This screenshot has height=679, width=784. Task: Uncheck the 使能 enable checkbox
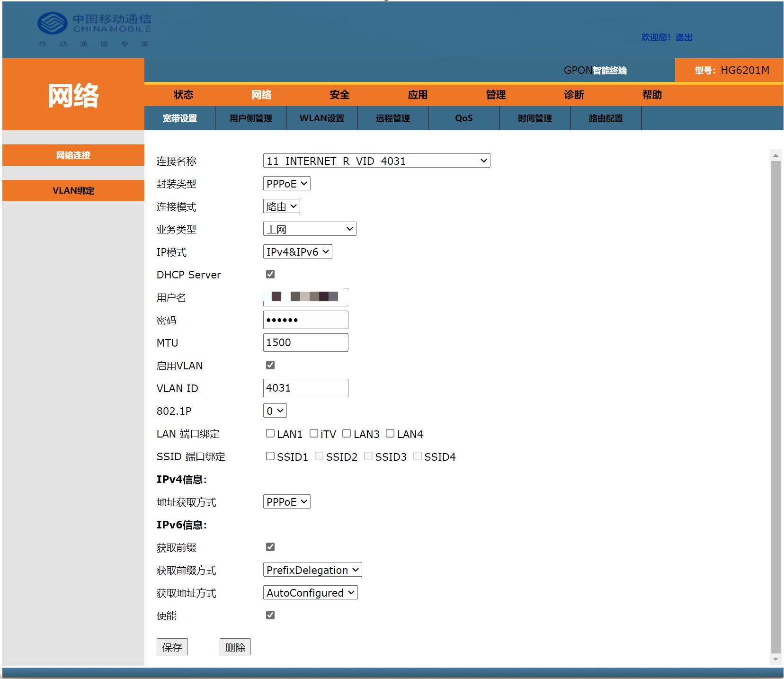pos(270,615)
